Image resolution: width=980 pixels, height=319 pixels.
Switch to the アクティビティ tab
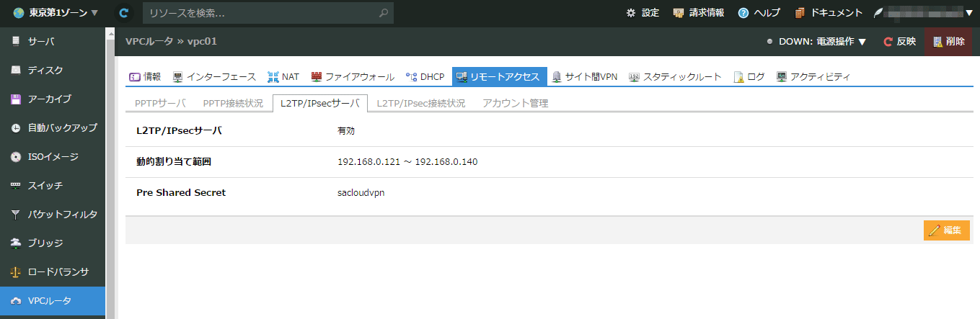point(813,76)
